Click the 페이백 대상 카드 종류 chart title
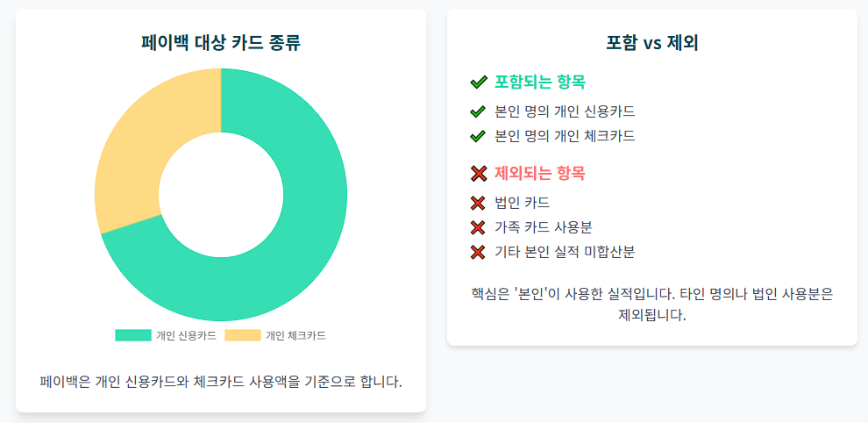Viewport: 868px width, 423px height. (221, 43)
